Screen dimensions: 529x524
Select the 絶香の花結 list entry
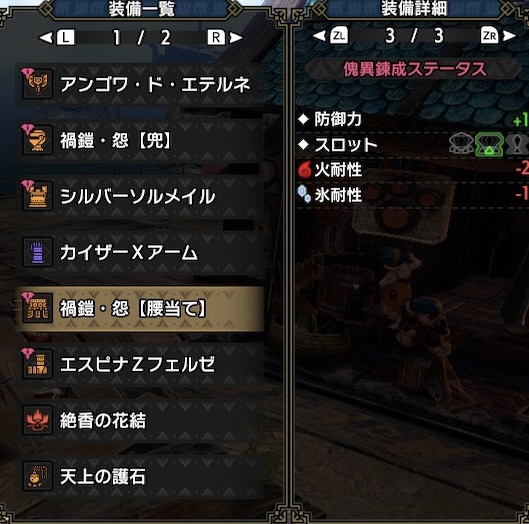(x=139, y=420)
